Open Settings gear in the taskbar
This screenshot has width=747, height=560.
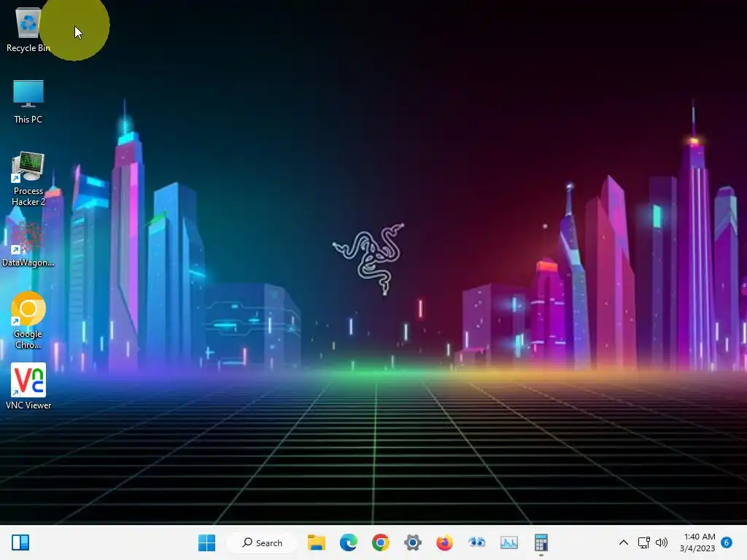413,542
